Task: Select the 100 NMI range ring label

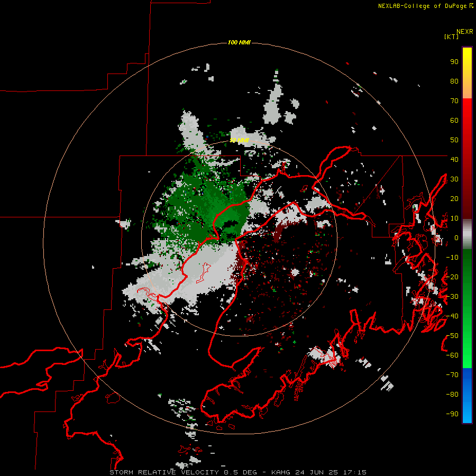Action: point(239,42)
